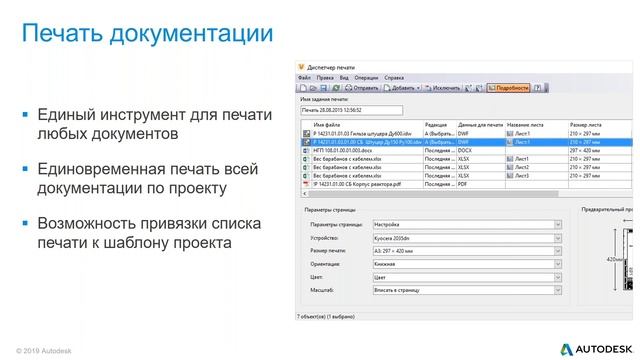Click the PDF cell in the Корпус реактора row
The width and height of the screenshot is (640, 360).
click(x=481, y=184)
